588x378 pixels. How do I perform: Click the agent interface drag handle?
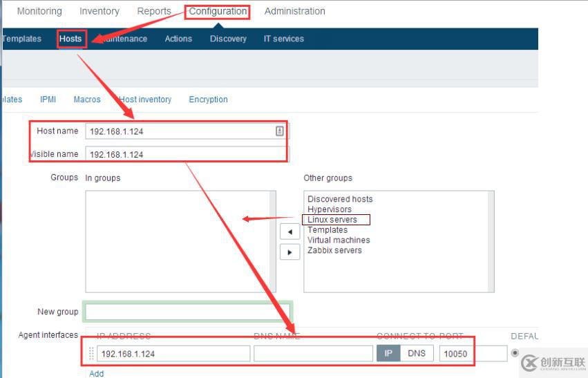point(91,354)
